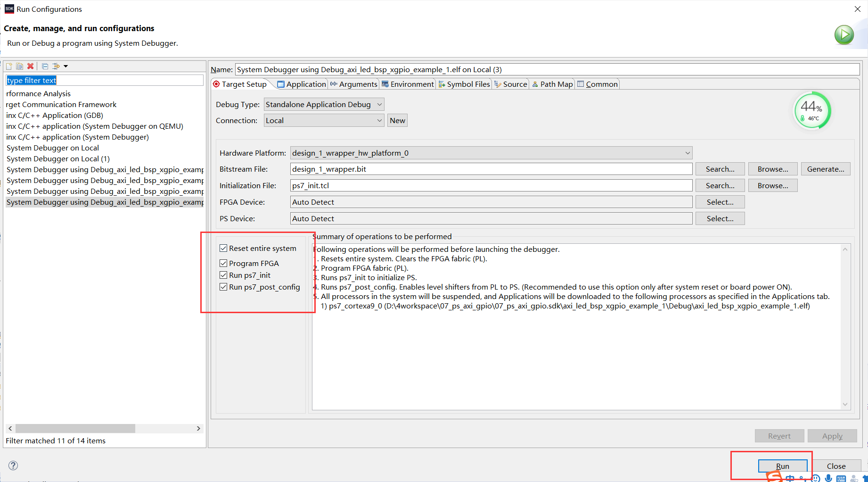Click the Symbol Files tab icon
Screen dimensions: 868x482
[x=442, y=84]
